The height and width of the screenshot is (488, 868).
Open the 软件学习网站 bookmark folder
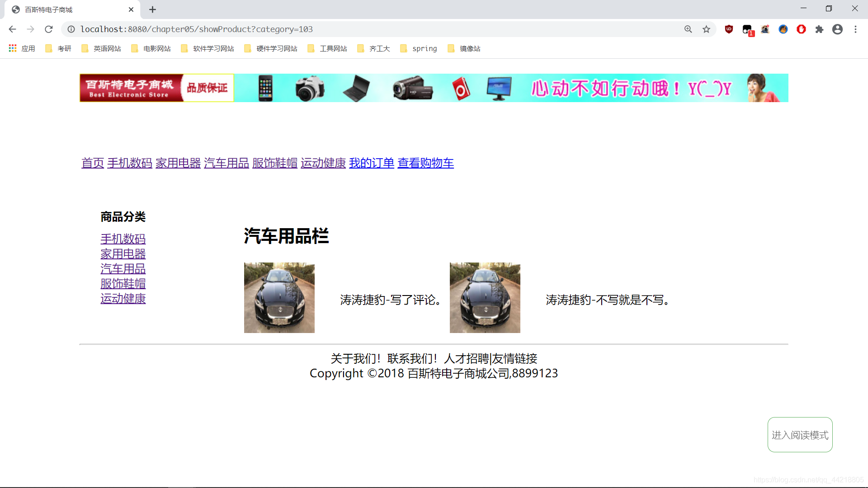[x=208, y=48]
